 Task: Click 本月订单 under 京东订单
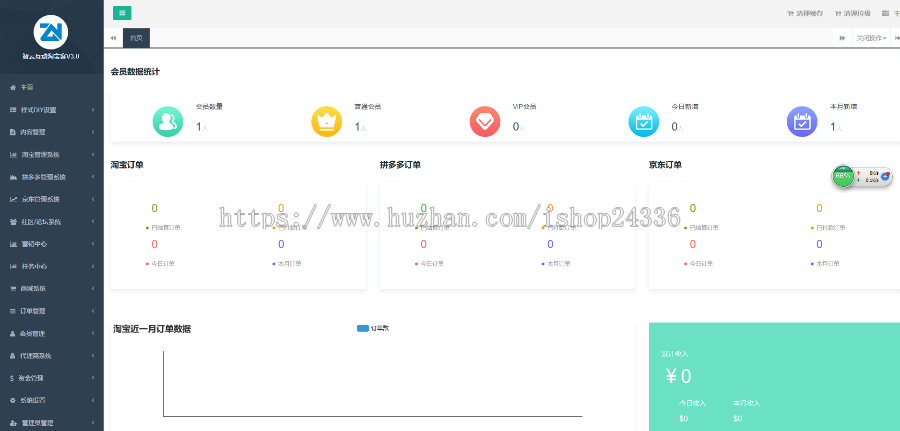click(828, 264)
